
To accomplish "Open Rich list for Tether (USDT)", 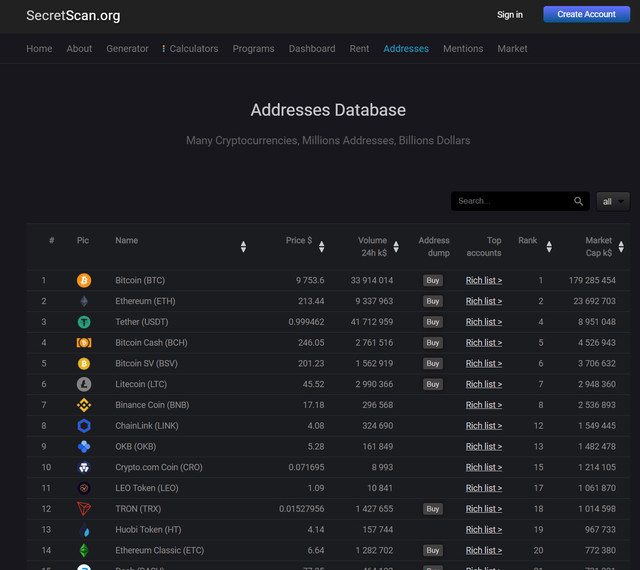I will coord(484,322).
